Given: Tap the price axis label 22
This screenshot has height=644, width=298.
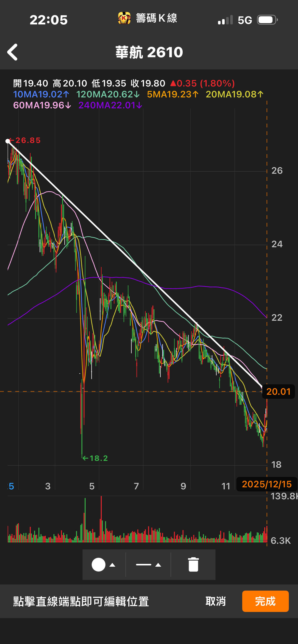Looking at the screenshot, I should (277, 318).
